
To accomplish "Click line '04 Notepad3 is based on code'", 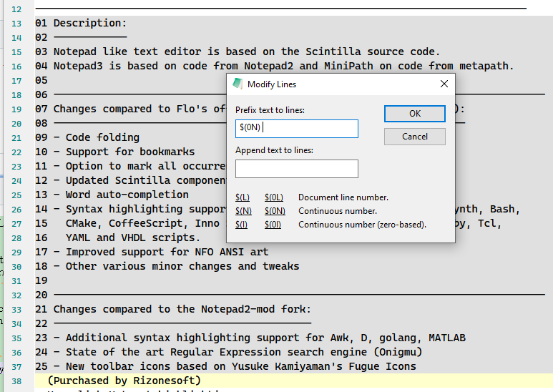I will pos(275,66).
